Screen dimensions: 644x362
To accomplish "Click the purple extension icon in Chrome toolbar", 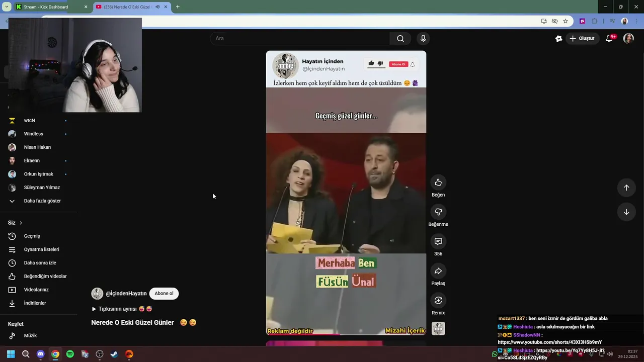I will [582, 21].
